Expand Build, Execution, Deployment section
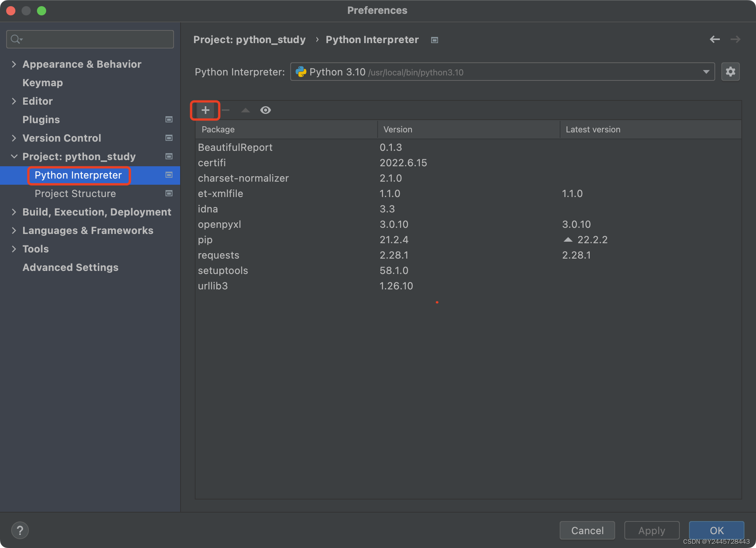 coord(14,212)
